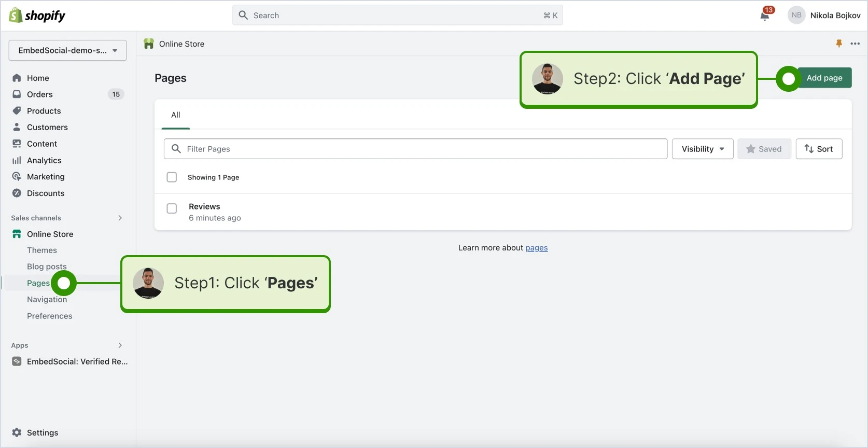Viewport: 868px width, 448px height.
Task: Click the Orders inbox icon
Action: point(17,94)
